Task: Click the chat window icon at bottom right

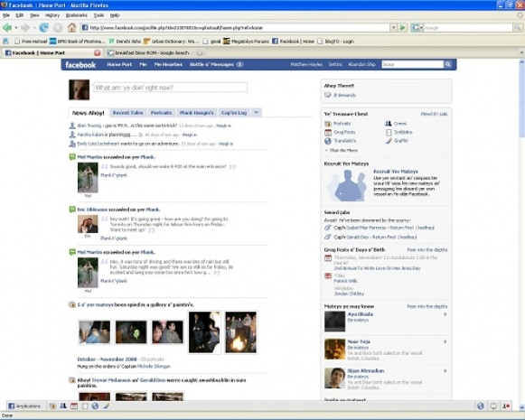Action: pyautogui.click(x=493, y=406)
